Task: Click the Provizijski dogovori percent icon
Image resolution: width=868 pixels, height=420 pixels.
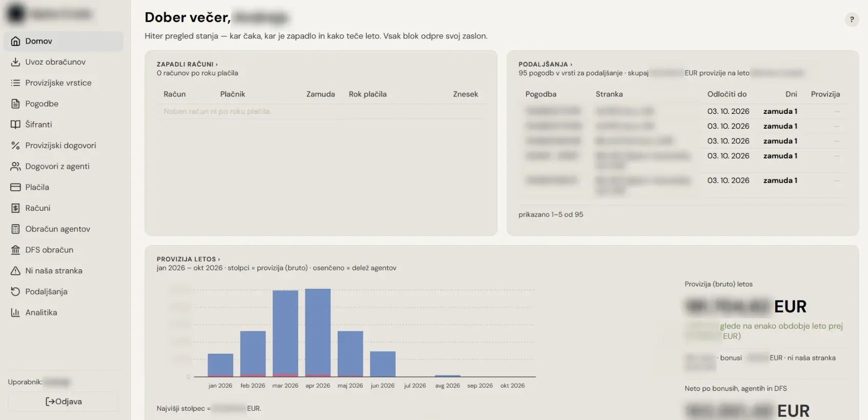Action: [x=15, y=146]
